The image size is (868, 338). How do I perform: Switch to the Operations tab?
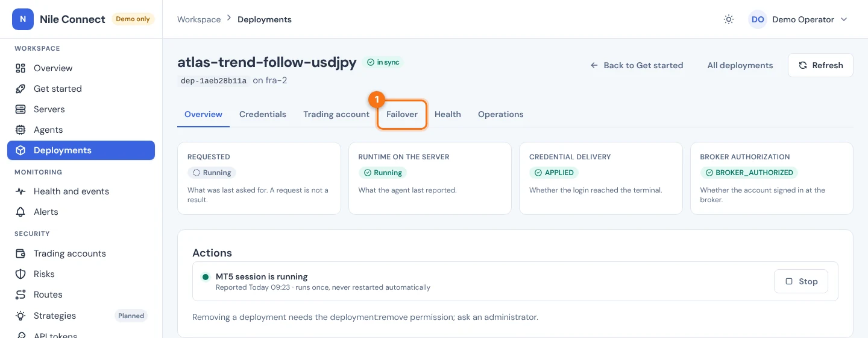tap(501, 114)
